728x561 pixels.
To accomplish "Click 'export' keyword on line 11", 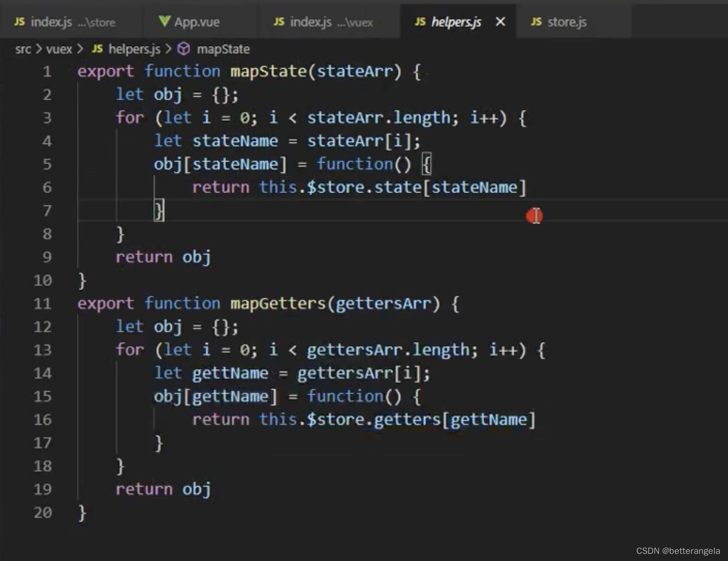I will click(106, 304).
